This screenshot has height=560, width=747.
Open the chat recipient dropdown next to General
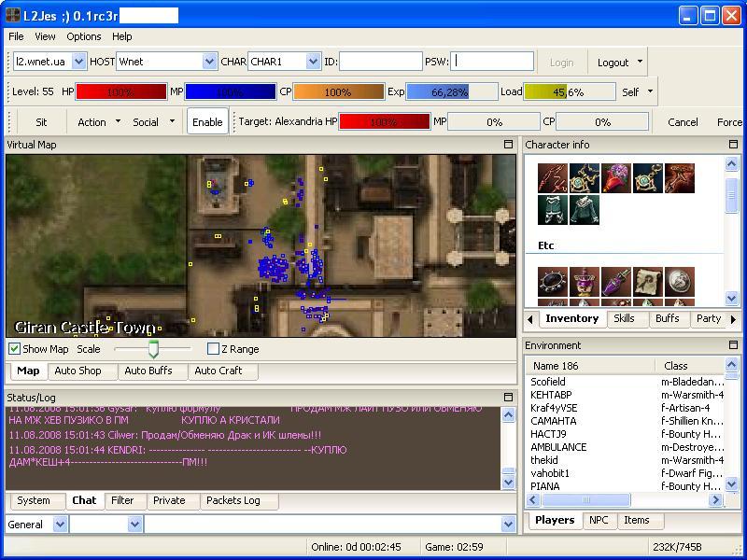click(134, 525)
